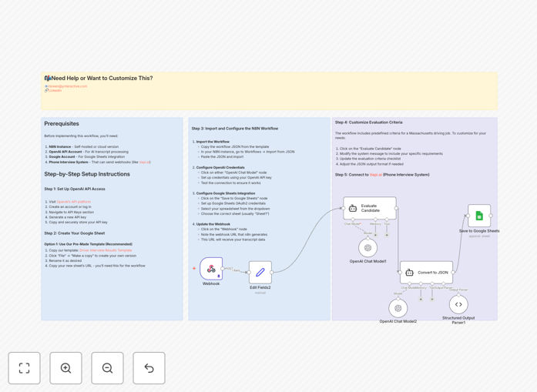The image size is (537, 392).
Task: Select the Edit Fields2 pencil node
Action: coord(260,273)
